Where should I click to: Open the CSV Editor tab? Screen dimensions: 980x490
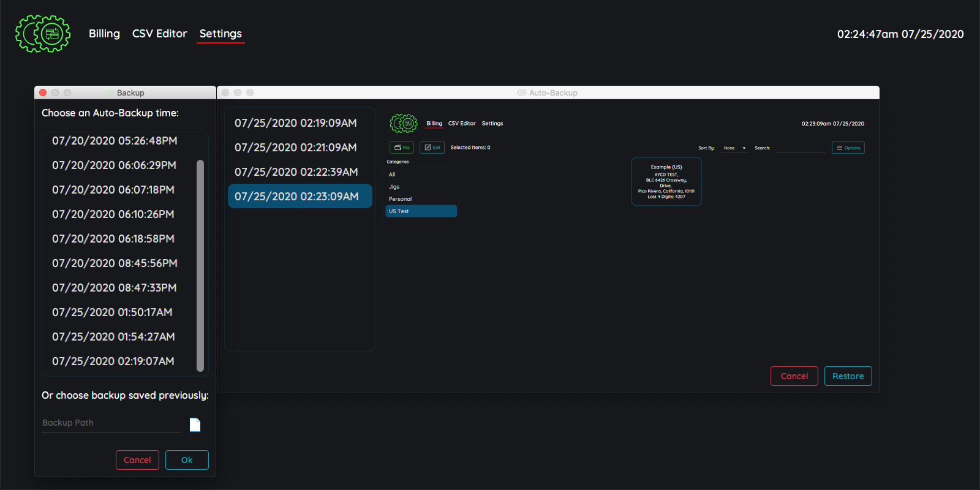(x=159, y=34)
